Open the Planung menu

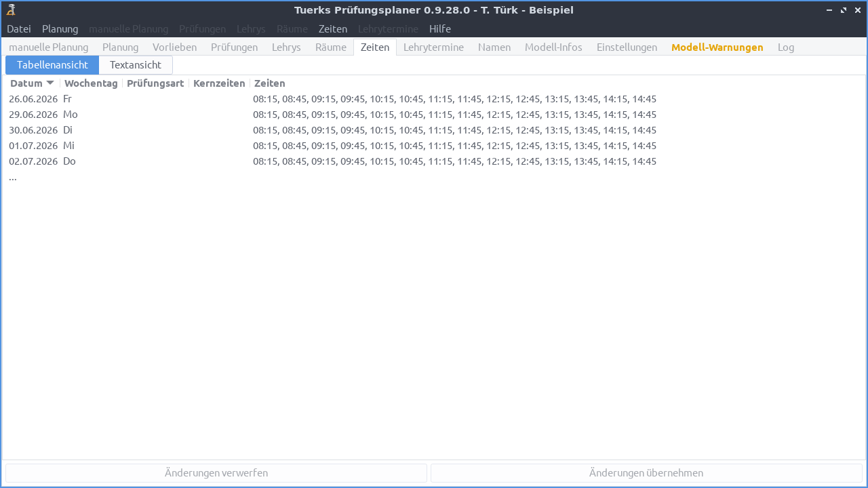pos(60,29)
